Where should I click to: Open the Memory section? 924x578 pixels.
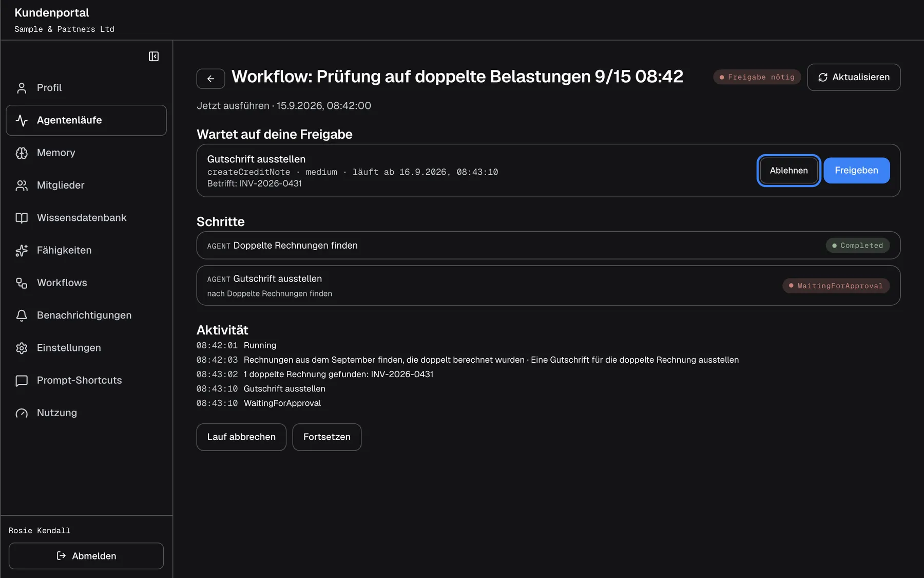86,153
